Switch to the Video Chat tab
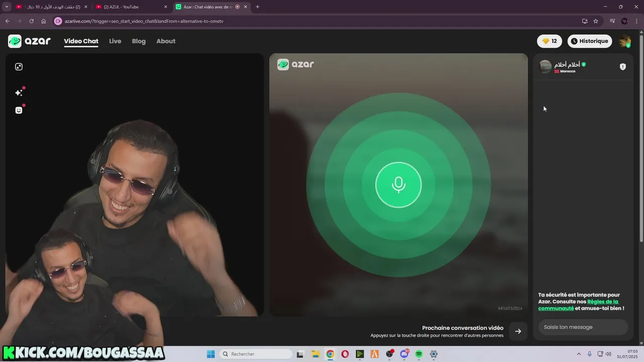The height and width of the screenshot is (362, 644). (81, 41)
